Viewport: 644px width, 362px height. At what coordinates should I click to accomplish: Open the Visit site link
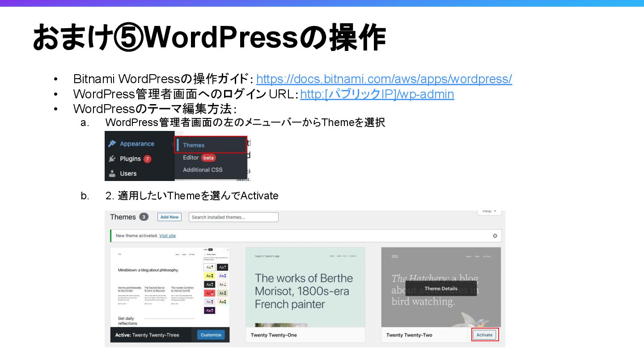coord(168,236)
